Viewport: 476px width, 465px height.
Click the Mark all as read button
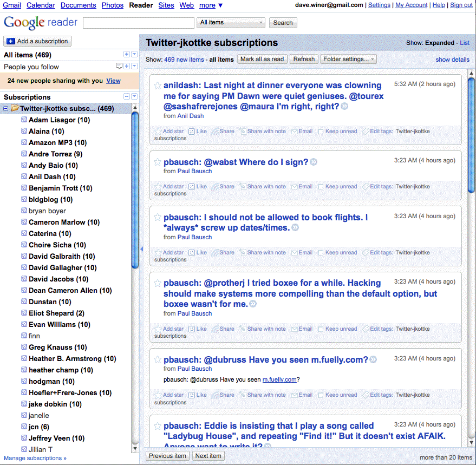[262, 60]
